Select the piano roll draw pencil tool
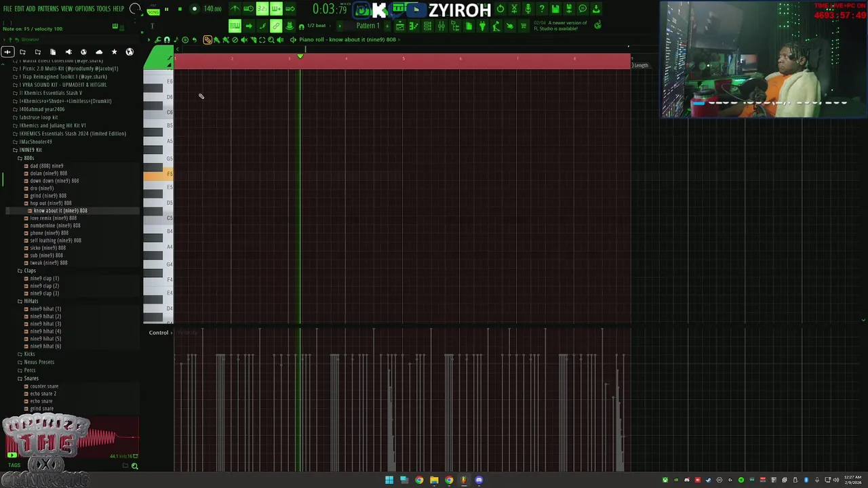This screenshot has height=488, width=868. pos(208,40)
